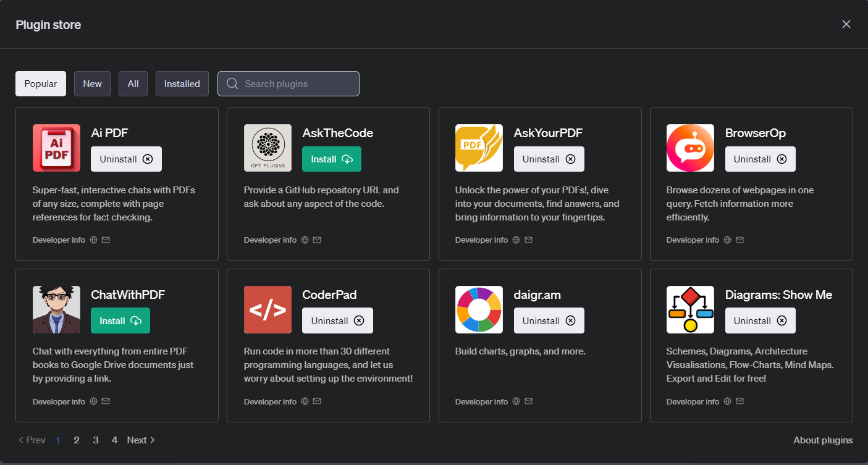Open the AskYourPDF developer website globe icon

516,240
